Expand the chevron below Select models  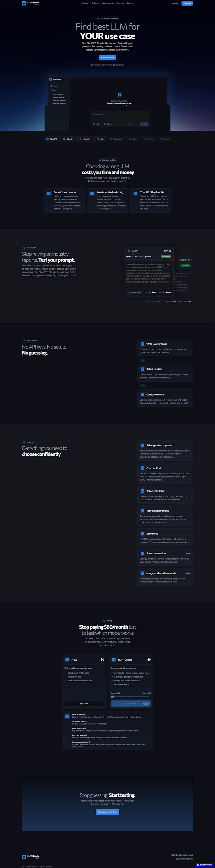142,385
